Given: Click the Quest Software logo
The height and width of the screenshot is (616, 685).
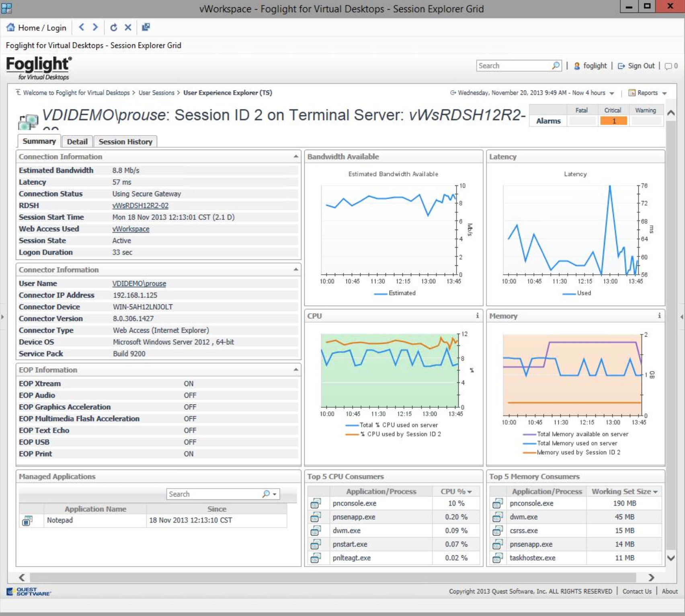Looking at the screenshot, I should point(29,591).
